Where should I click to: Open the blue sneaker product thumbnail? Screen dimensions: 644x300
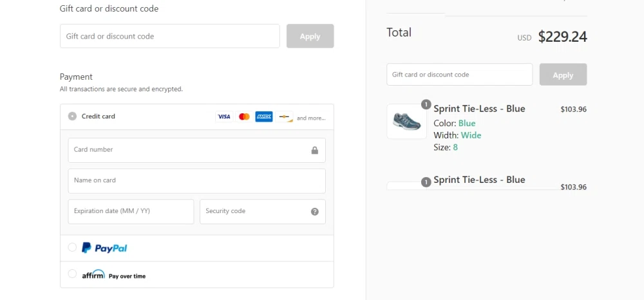(x=406, y=122)
